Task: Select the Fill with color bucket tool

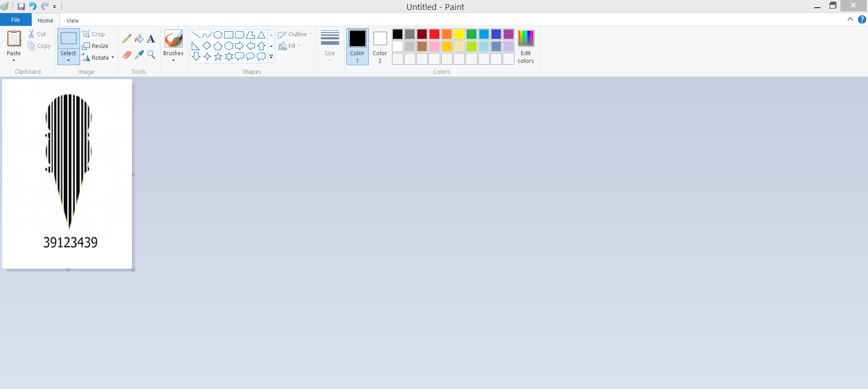Action: [139, 39]
